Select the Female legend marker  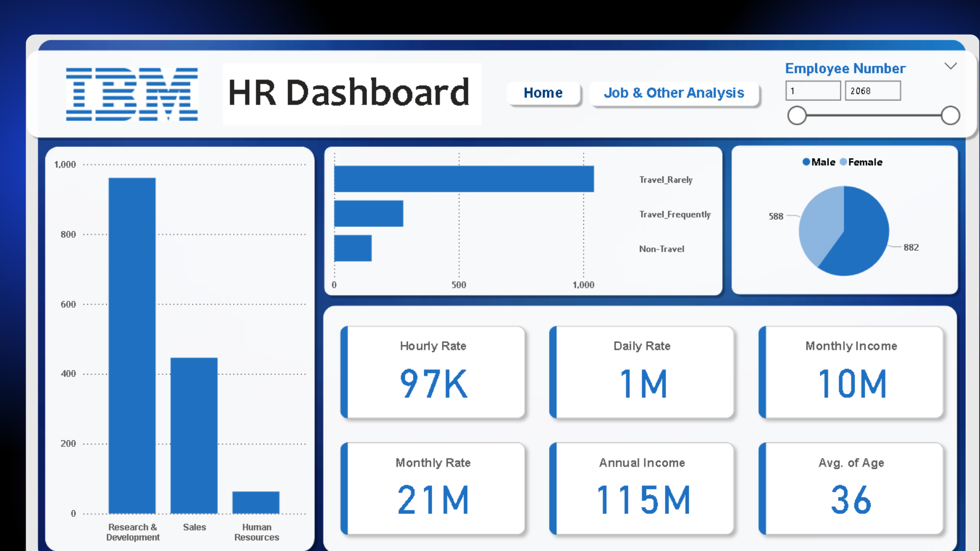[843, 162]
